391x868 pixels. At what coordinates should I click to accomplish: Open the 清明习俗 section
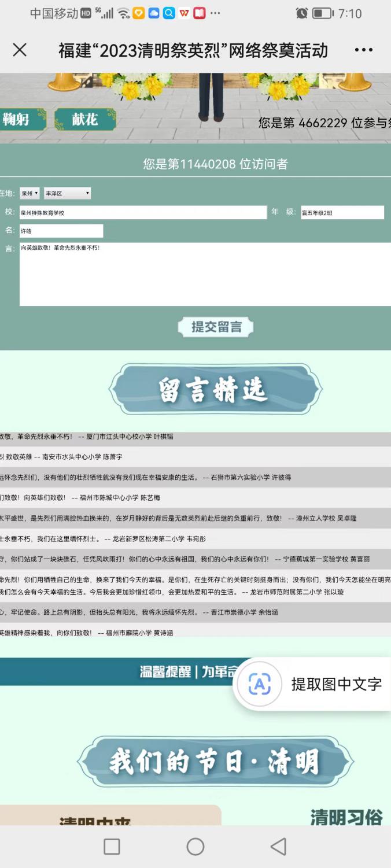pos(346,817)
